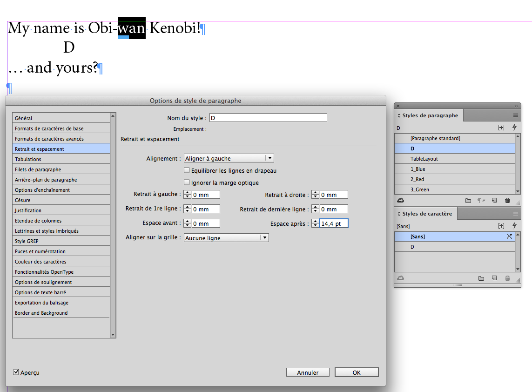Delete selected paragraph style trash icon

[508, 201]
